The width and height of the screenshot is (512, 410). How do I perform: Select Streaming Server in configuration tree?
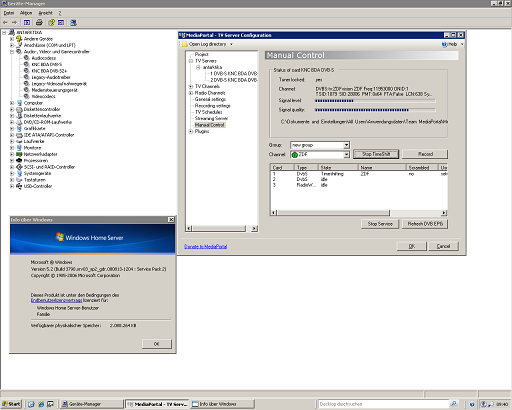coord(211,118)
